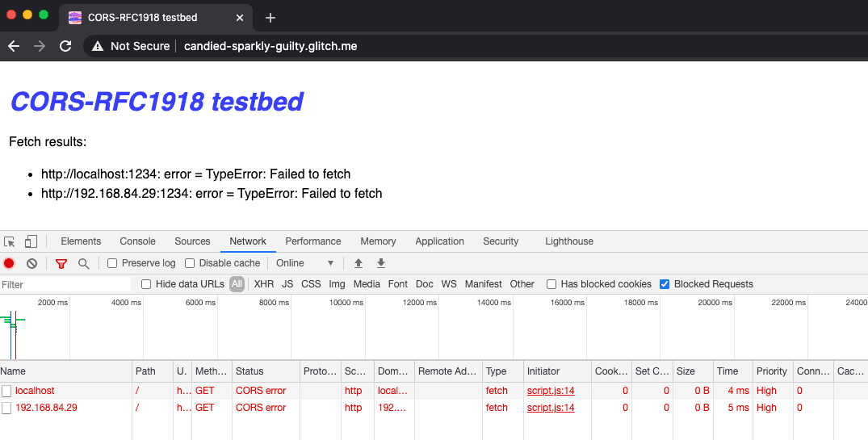Select the 192.168.84.29 request row

[x=46, y=408]
